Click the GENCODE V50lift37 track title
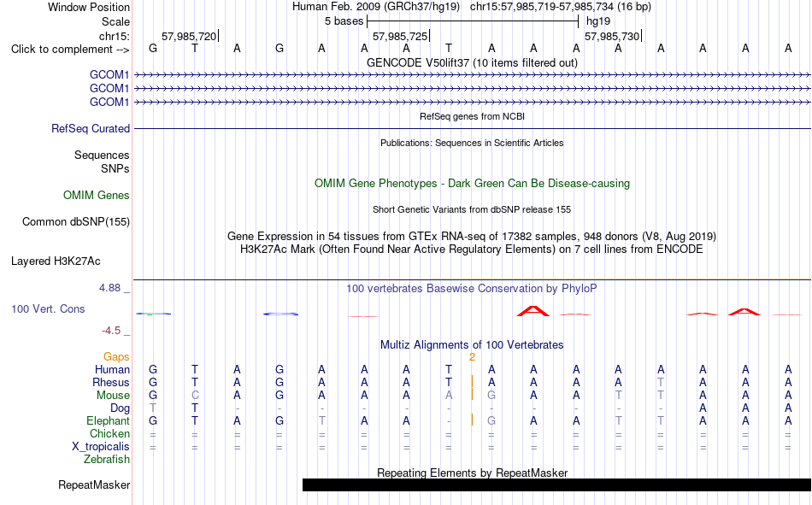This screenshot has height=505, width=812. [472, 62]
